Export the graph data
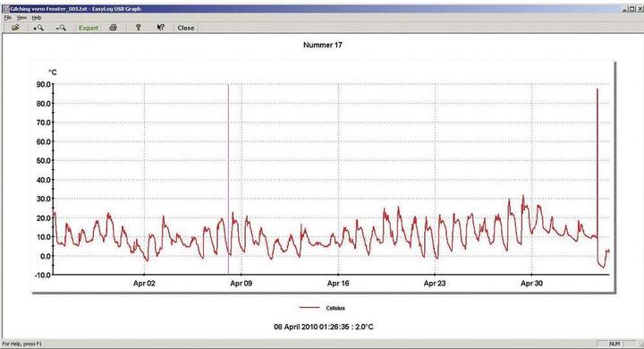The width and height of the screenshot is (644, 349). (89, 28)
